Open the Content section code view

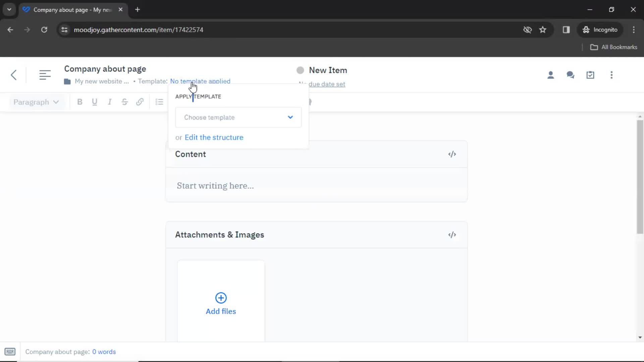pos(451,154)
